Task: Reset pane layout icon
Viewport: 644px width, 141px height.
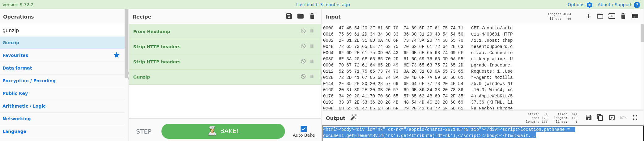Action: click(x=635, y=16)
